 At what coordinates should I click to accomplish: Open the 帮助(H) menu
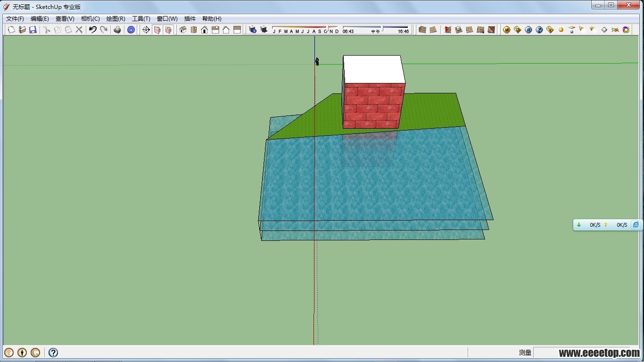[x=212, y=19]
